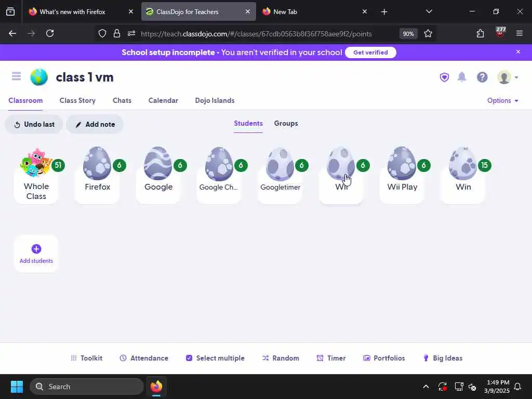This screenshot has width=532, height=399.
Task: Expand the Options dropdown
Action: tap(502, 100)
